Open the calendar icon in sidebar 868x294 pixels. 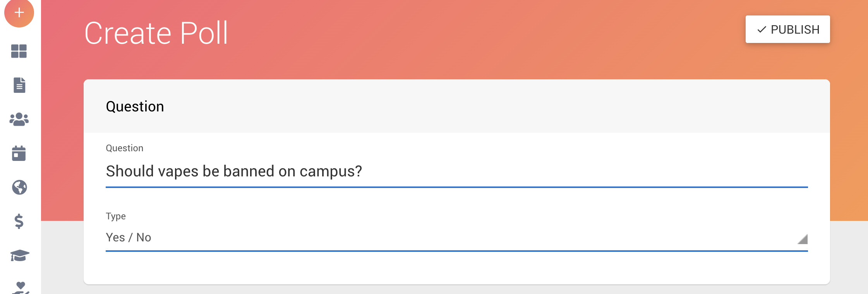coord(19,153)
